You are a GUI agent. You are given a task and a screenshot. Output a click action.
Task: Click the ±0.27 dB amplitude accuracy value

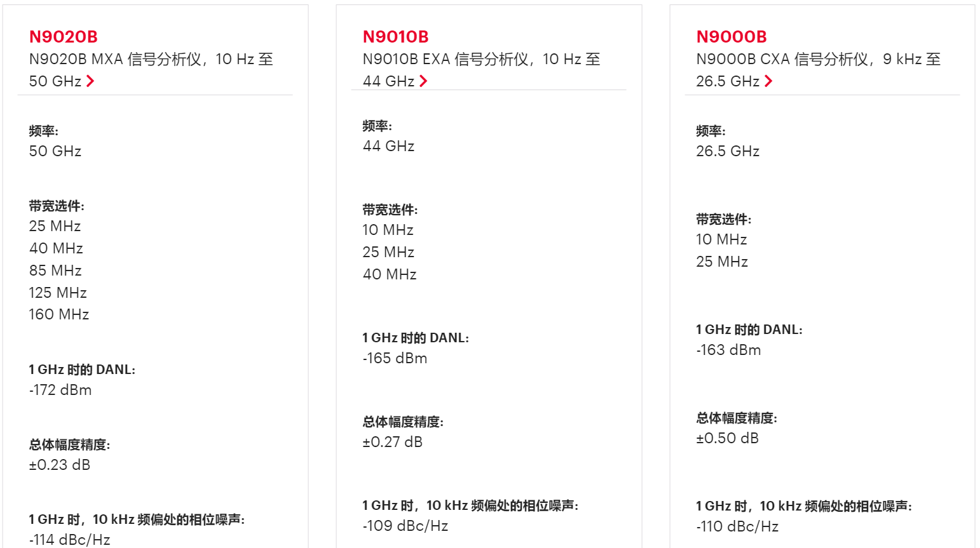point(393,442)
